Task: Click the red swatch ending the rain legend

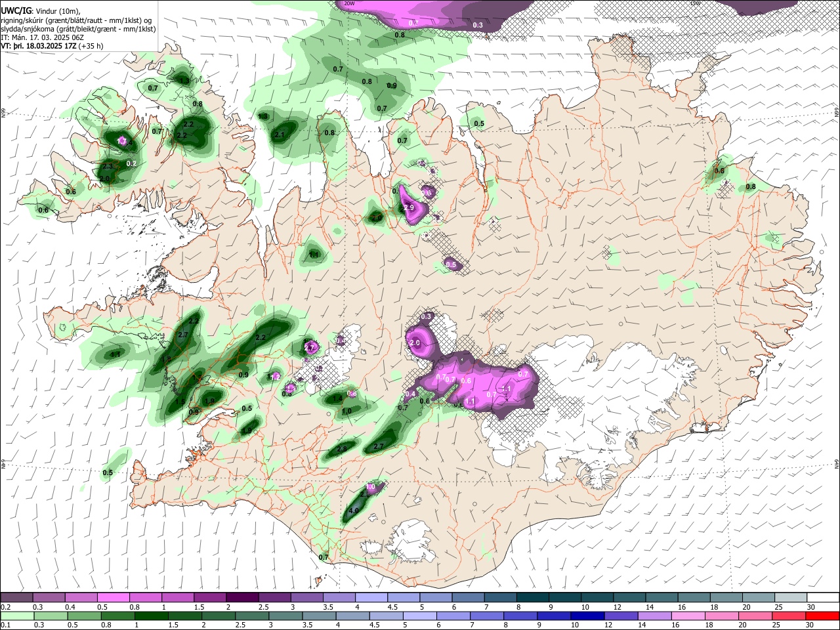Action: 823,616
